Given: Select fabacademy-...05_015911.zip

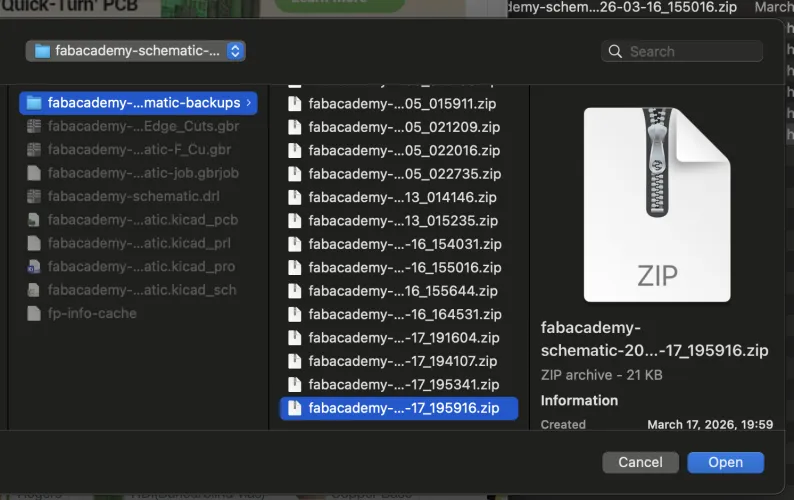Looking at the screenshot, I should tap(399, 104).
